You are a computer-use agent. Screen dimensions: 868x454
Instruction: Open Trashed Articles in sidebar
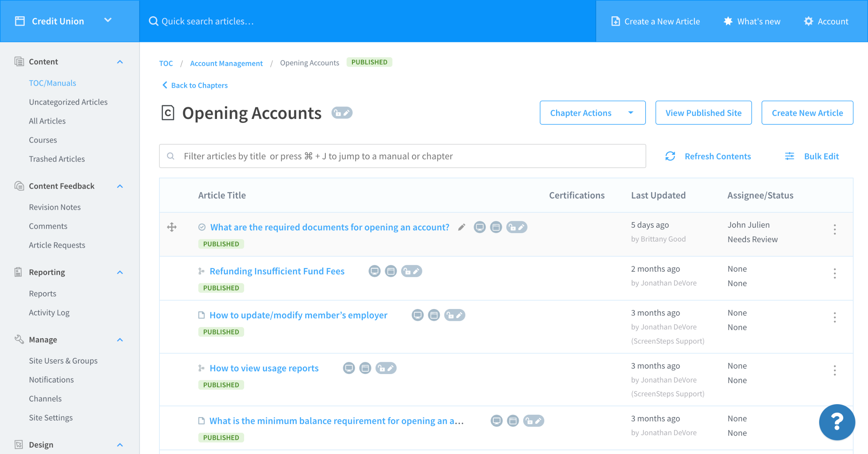(57, 159)
